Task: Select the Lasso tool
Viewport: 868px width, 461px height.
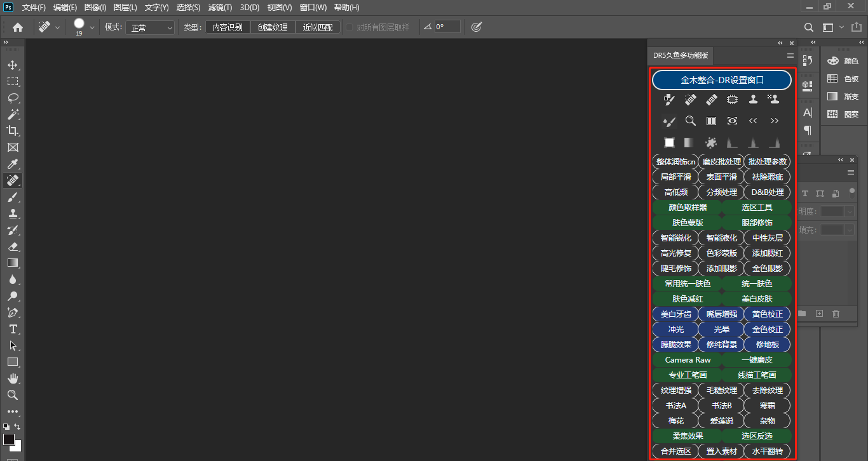Action: pos(12,98)
